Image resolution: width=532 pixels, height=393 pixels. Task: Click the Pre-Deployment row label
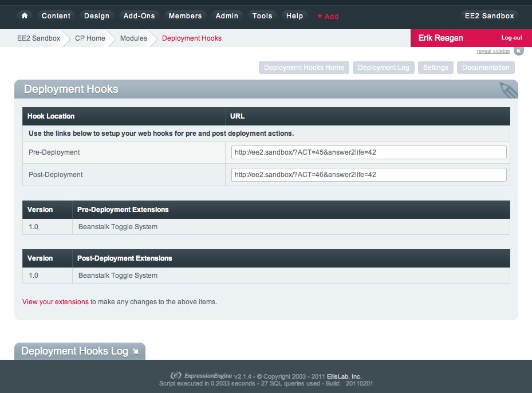click(x=54, y=152)
